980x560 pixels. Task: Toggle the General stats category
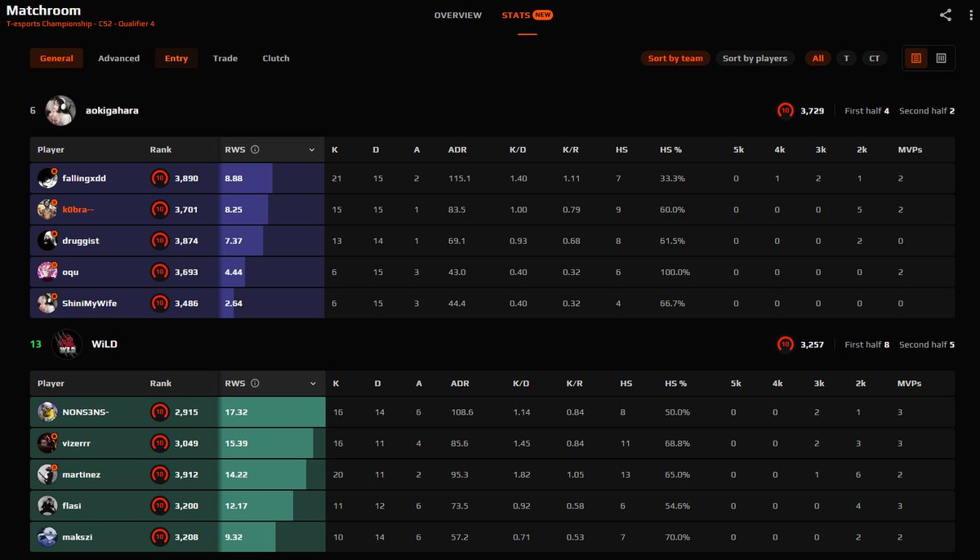coord(56,58)
